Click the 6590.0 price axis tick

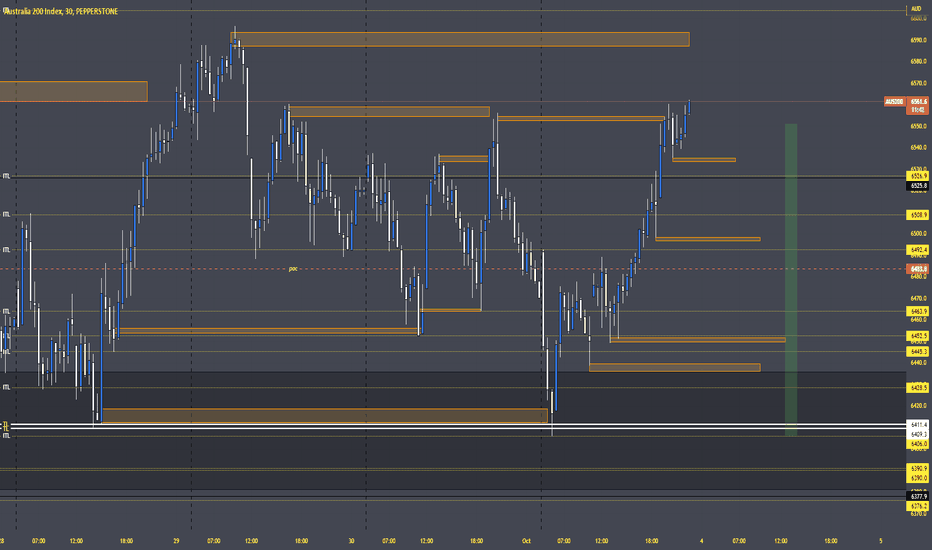pyautogui.click(x=918, y=40)
